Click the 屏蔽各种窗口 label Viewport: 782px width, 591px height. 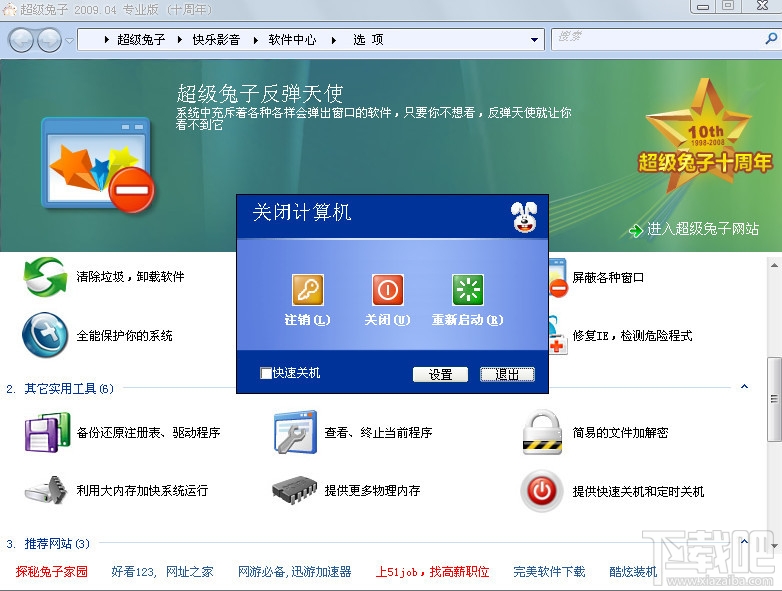(x=608, y=277)
